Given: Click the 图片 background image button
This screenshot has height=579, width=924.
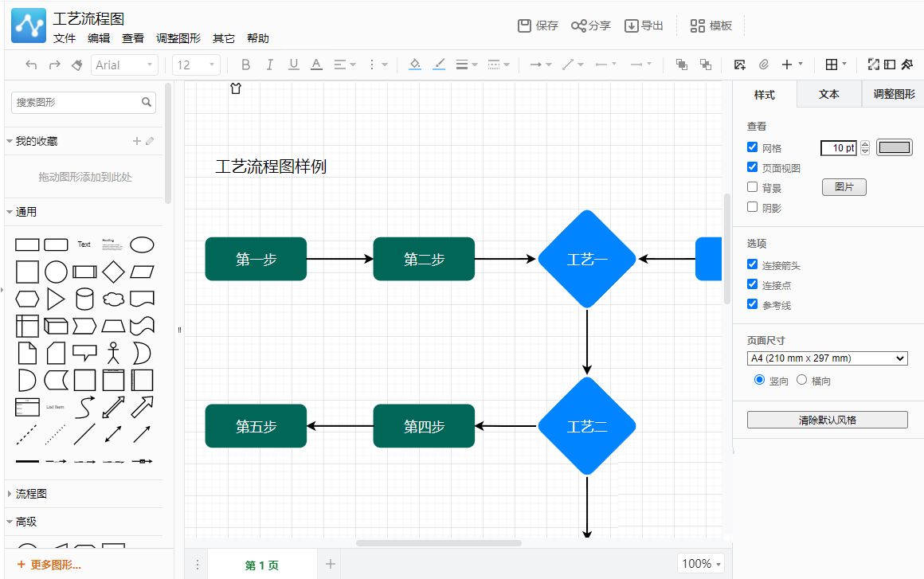Looking at the screenshot, I should [844, 186].
